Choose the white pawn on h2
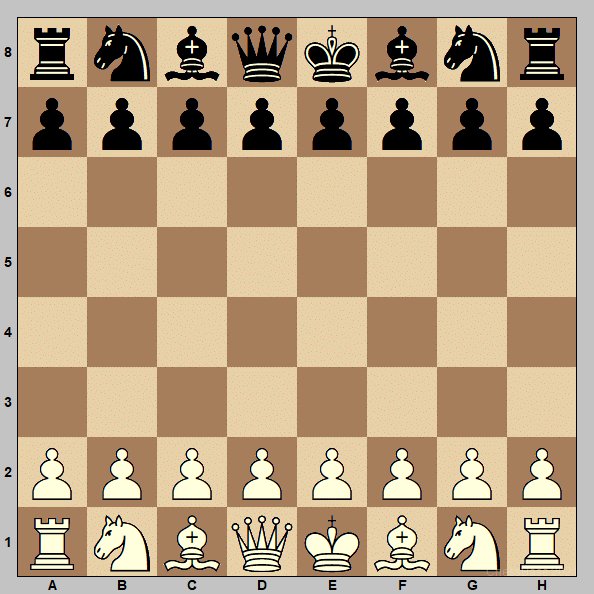The height and width of the screenshot is (594, 594). point(542,473)
